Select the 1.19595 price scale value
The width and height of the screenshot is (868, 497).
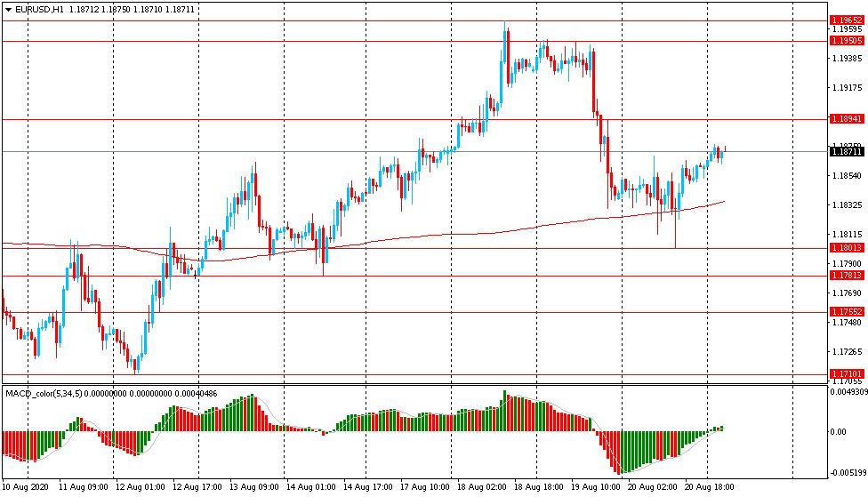[848, 29]
